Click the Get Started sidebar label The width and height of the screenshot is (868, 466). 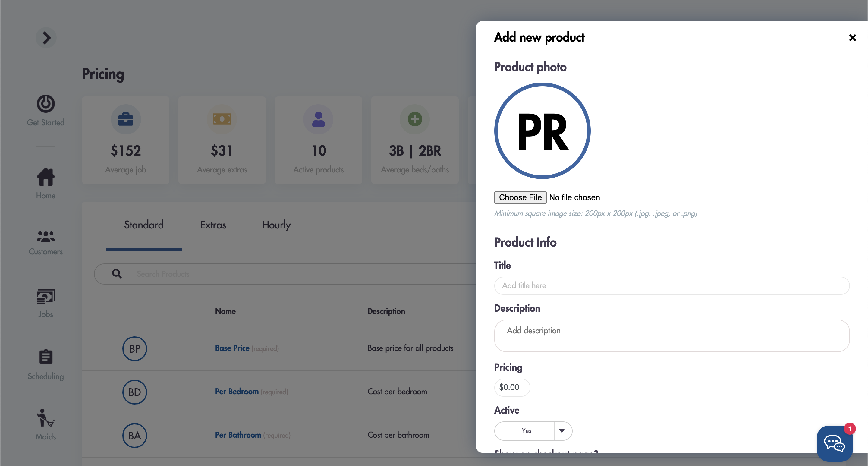[46, 123]
